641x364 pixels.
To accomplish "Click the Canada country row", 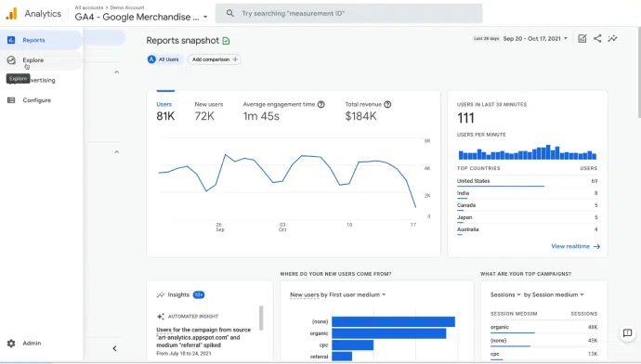I will (527, 205).
